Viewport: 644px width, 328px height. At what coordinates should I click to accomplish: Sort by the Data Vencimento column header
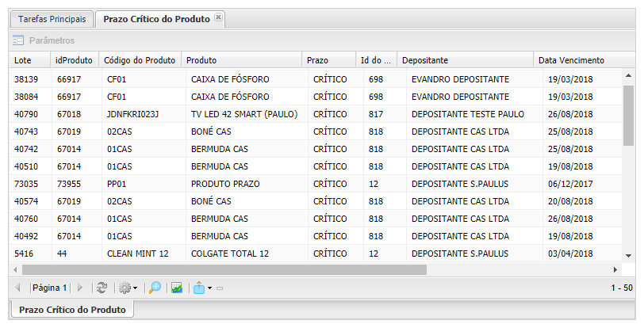(571, 60)
